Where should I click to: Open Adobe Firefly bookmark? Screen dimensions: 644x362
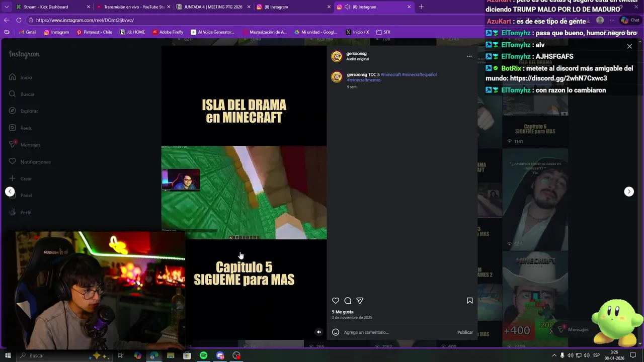coord(168,32)
